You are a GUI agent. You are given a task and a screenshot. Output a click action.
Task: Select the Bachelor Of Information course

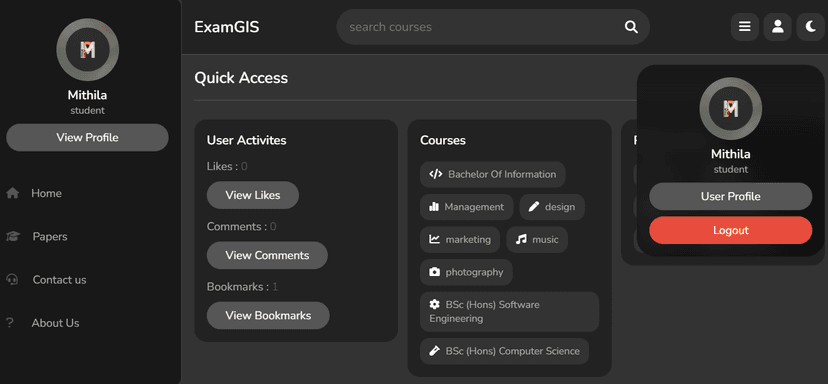point(493,174)
